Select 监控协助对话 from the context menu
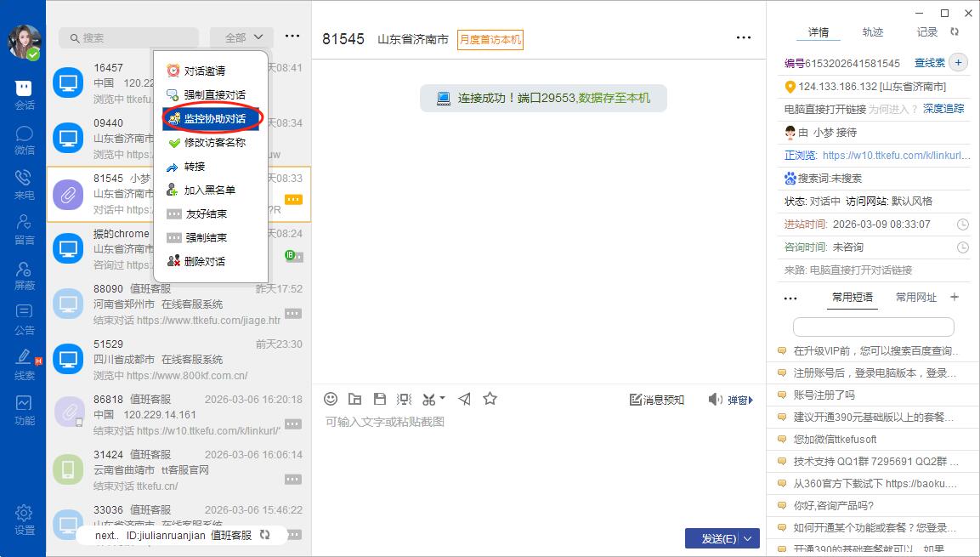Image resolution: width=980 pixels, height=557 pixels. pyautogui.click(x=214, y=118)
